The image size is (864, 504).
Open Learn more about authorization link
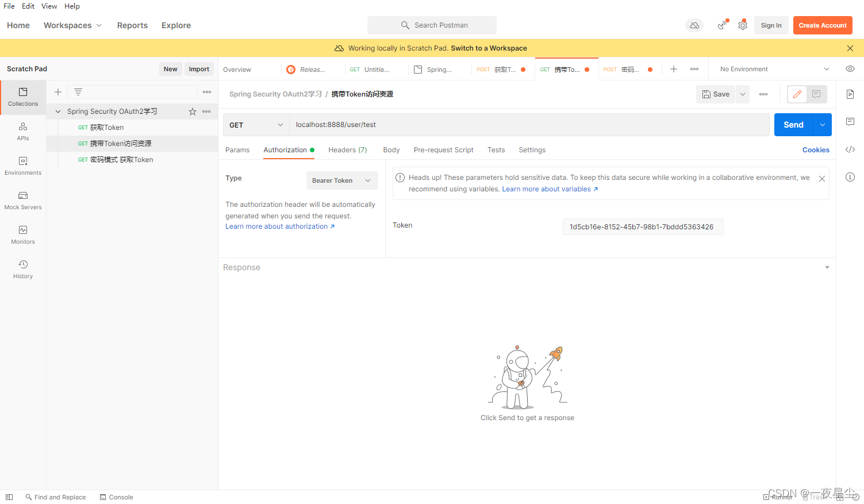click(x=280, y=226)
